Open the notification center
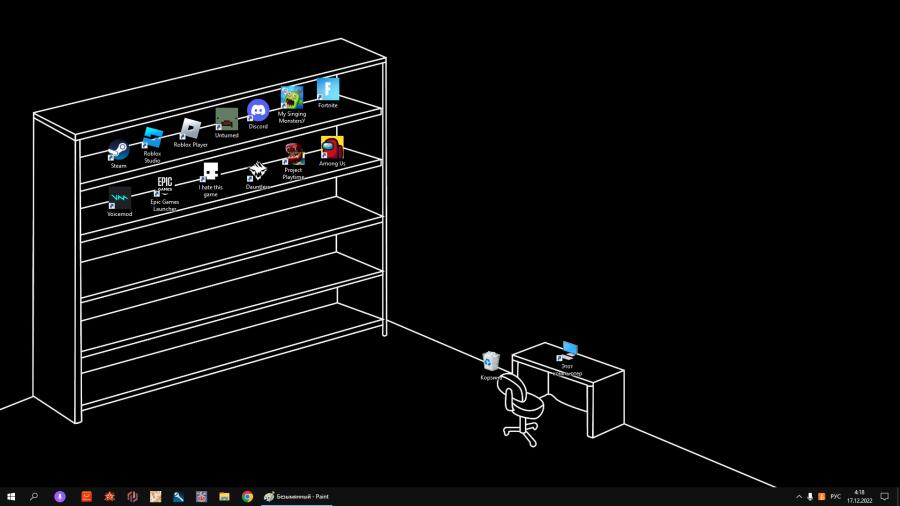 coord(885,496)
